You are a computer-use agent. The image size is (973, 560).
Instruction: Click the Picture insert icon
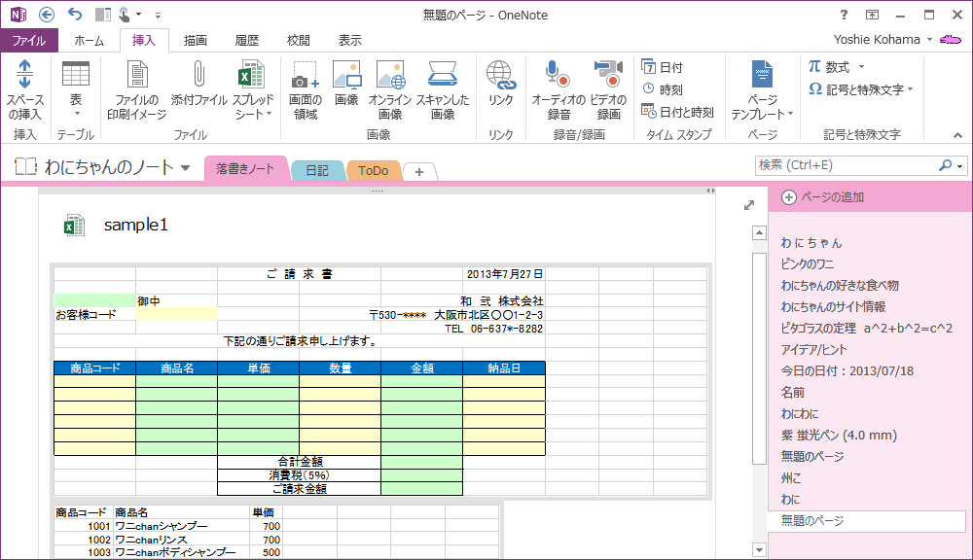tap(347, 75)
